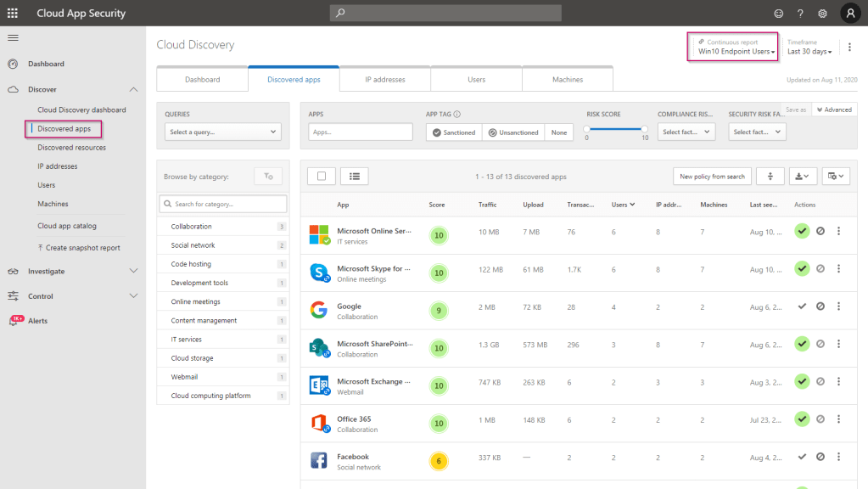Mark Google app as unsanctioned
868x489 pixels.
[820, 306]
